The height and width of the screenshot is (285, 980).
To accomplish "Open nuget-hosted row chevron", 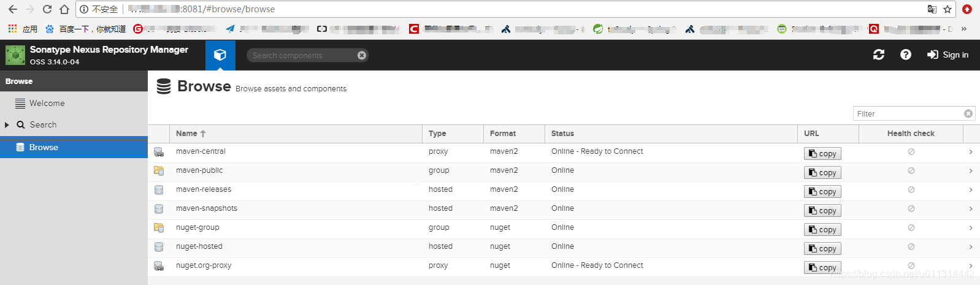I will click(971, 247).
